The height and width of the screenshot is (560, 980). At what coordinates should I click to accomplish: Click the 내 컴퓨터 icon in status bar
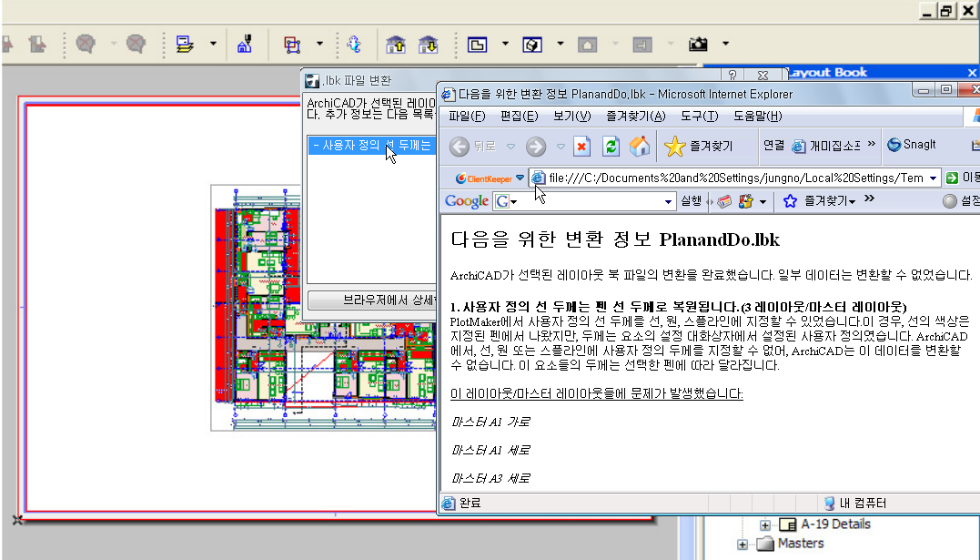coord(831,502)
